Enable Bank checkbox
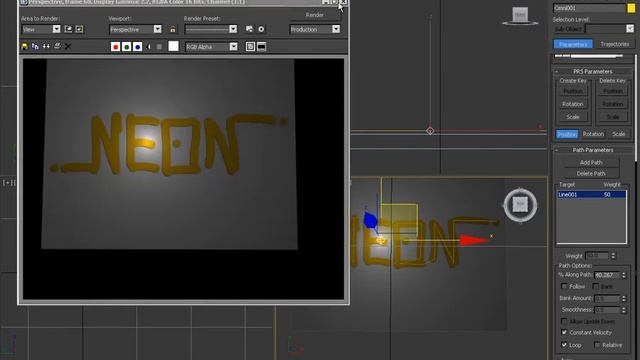Viewport: 640px width, 360px height. [596, 287]
